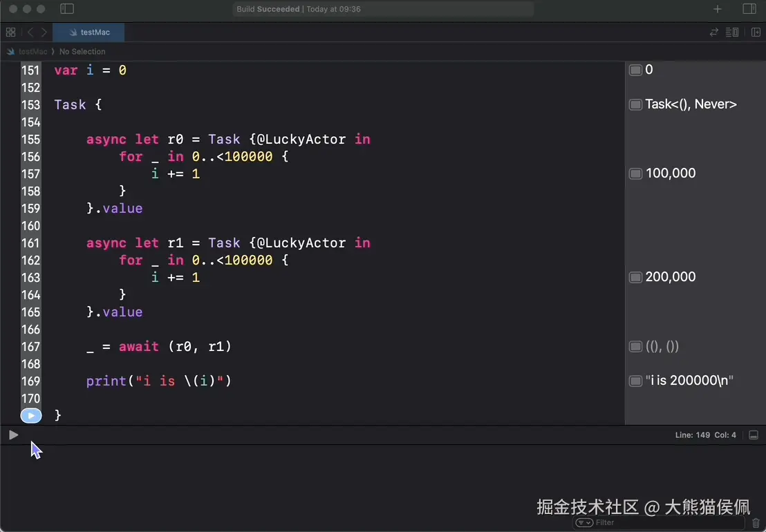This screenshot has width=766, height=532.
Task: Show quick look for result 0
Action: pyautogui.click(x=635, y=70)
